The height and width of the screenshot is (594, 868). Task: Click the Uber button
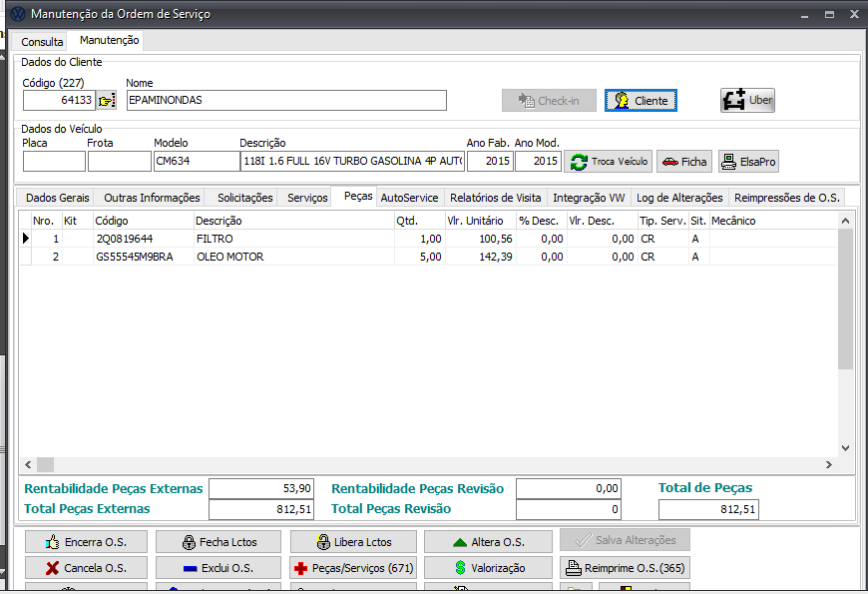747,101
